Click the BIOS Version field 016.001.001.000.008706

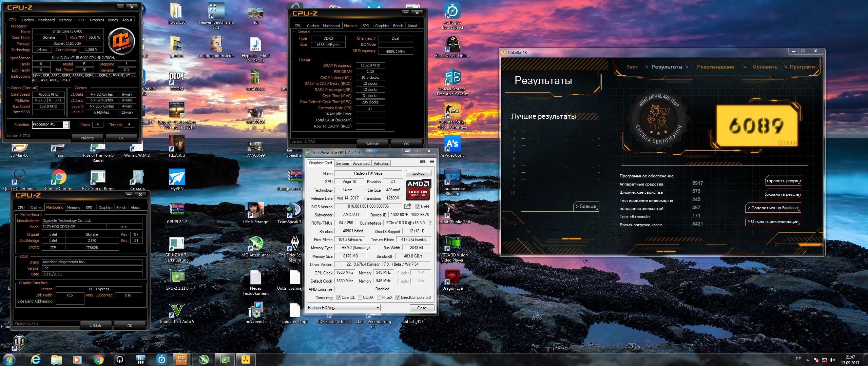[368, 206]
